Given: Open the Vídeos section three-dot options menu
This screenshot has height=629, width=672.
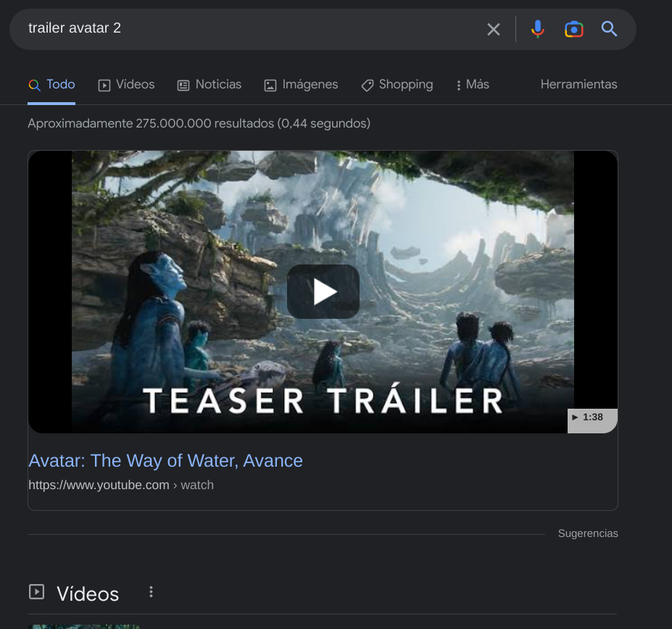Looking at the screenshot, I should click(x=151, y=592).
